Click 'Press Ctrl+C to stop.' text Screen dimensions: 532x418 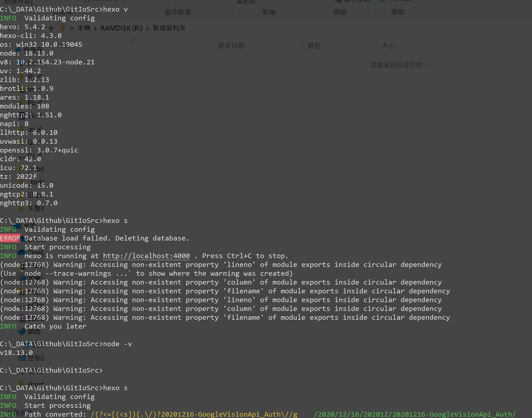coord(245,256)
